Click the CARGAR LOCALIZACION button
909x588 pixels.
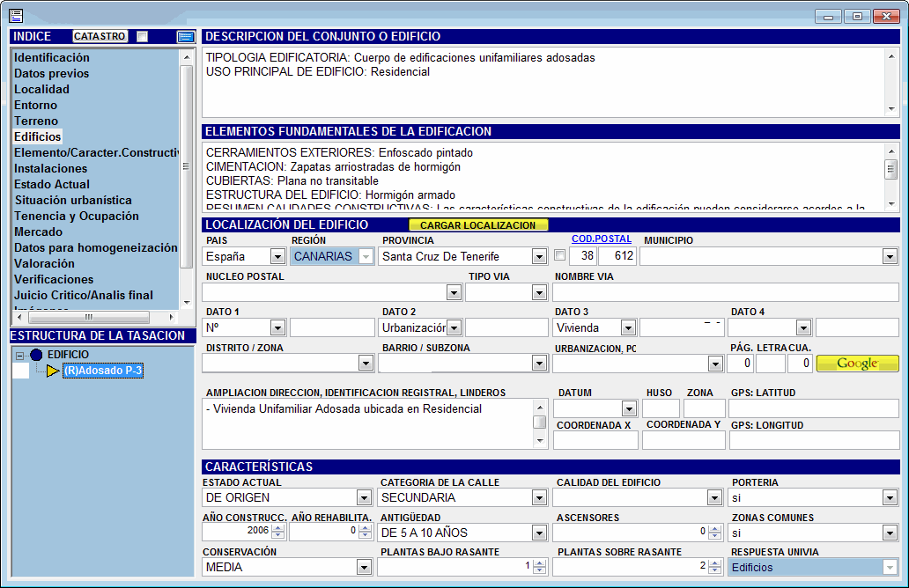point(478,224)
